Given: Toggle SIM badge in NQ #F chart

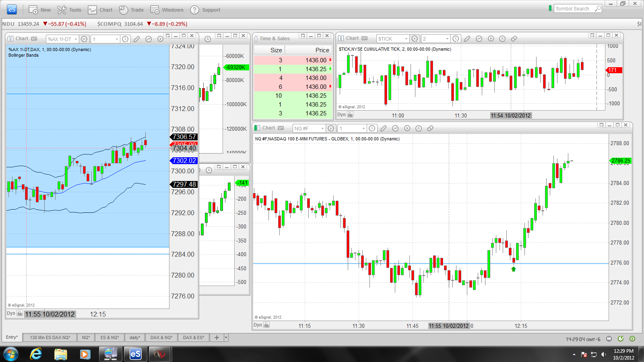Looking at the screenshot, I should [x=281, y=128].
